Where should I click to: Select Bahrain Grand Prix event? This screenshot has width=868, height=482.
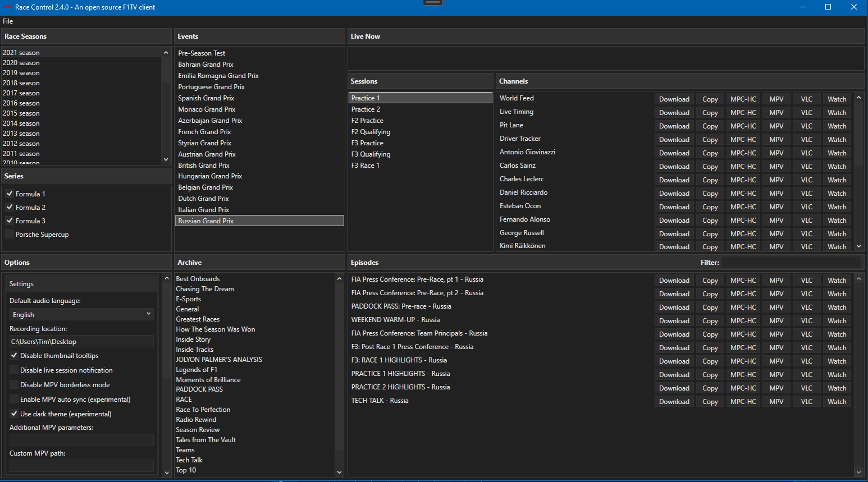tap(259, 65)
